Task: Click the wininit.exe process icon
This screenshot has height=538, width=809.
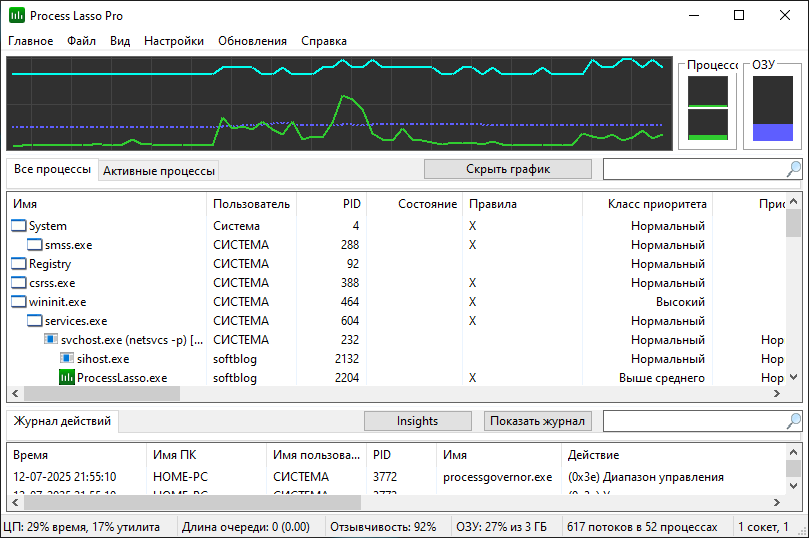Action: [x=19, y=302]
